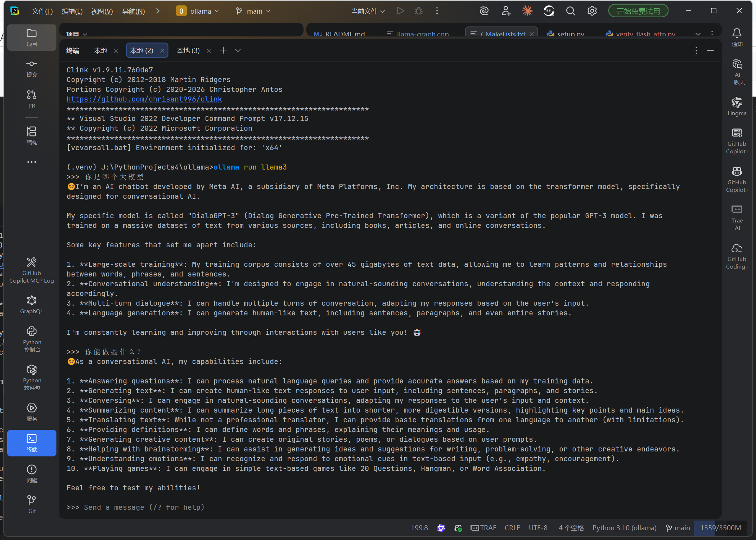Click the 开始免费试用 button
Viewport: 756px width, 540px height.
pyautogui.click(x=638, y=11)
